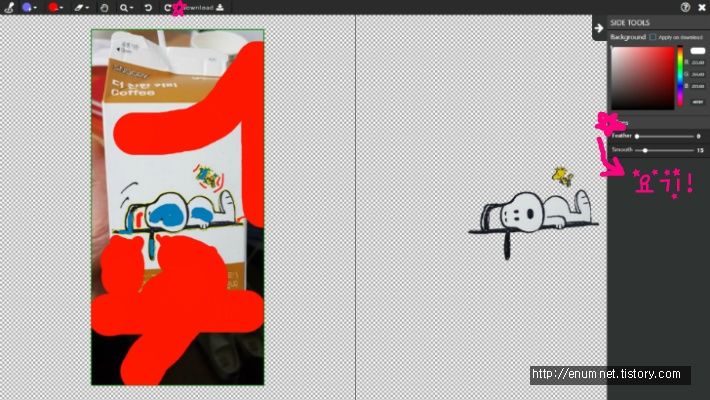Open the help question mark icon
The height and width of the screenshot is (400, 710).
point(685,7)
